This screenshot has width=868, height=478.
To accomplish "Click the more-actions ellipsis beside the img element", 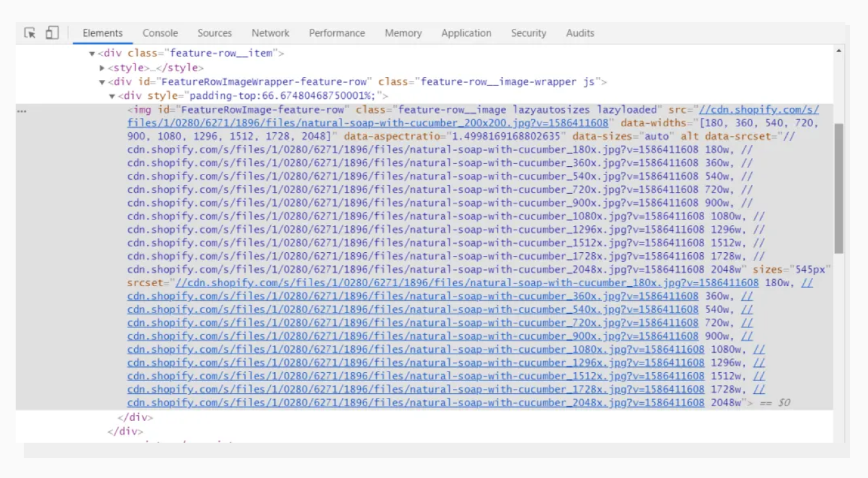I will pos(22,110).
